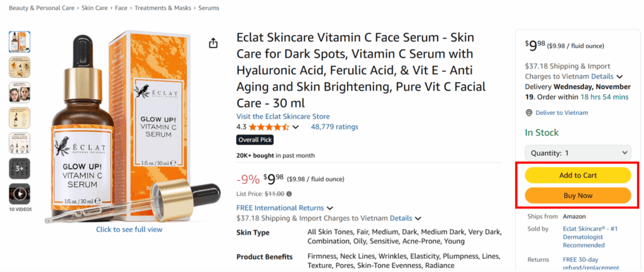This screenshot has width=644, height=272.
Task: Click to see full view of image
Action: tap(129, 229)
